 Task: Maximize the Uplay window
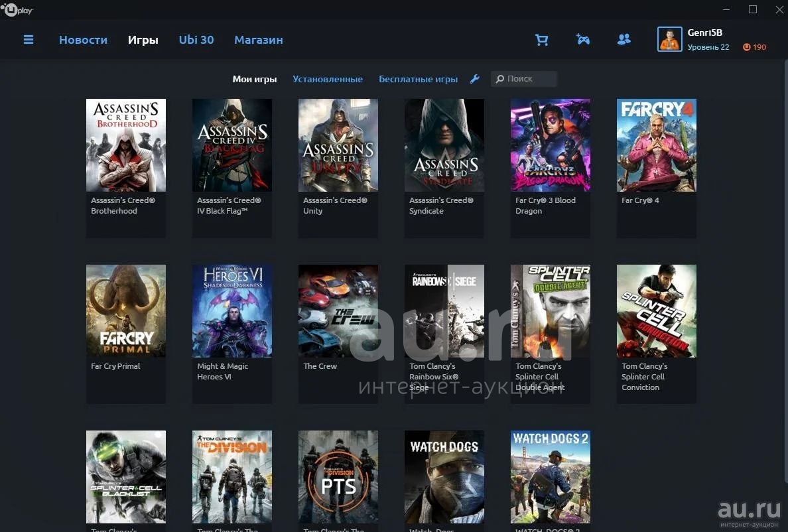click(x=753, y=9)
